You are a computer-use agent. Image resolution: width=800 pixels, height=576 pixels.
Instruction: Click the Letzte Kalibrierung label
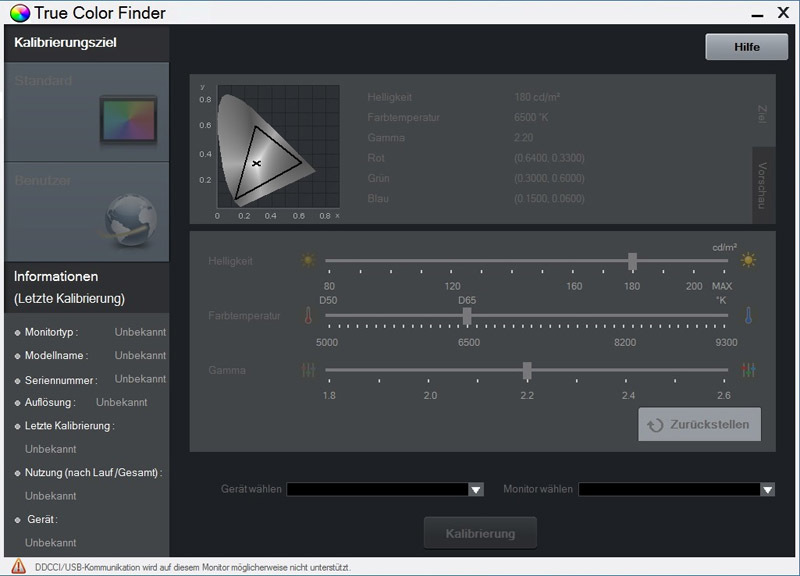(69, 425)
